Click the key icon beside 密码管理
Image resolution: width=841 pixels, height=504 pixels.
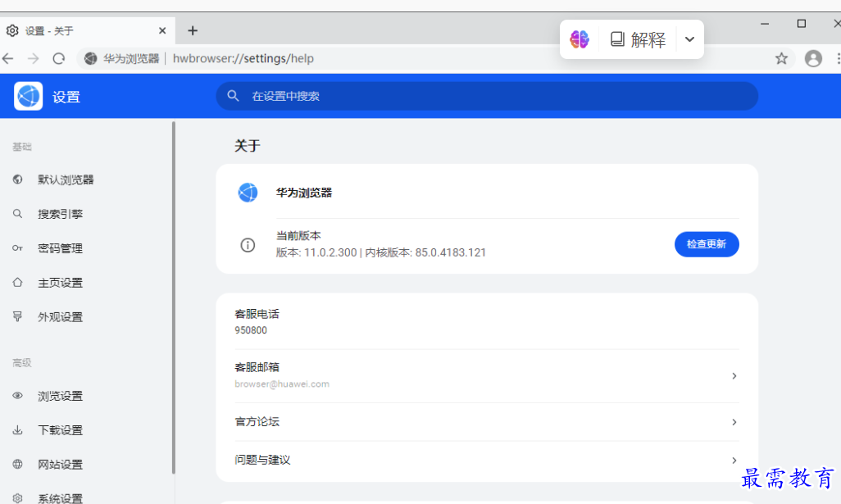pyautogui.click(x=18, y=248)
